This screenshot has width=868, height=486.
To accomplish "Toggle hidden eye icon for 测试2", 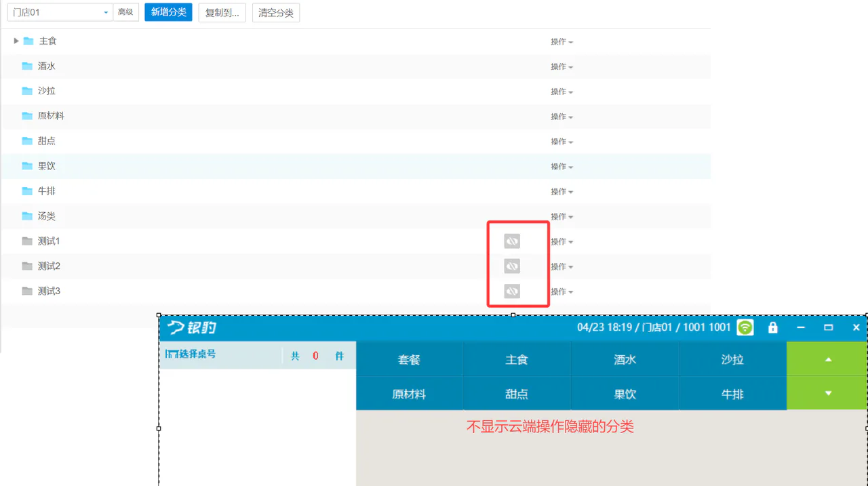I will pos(512,266).
